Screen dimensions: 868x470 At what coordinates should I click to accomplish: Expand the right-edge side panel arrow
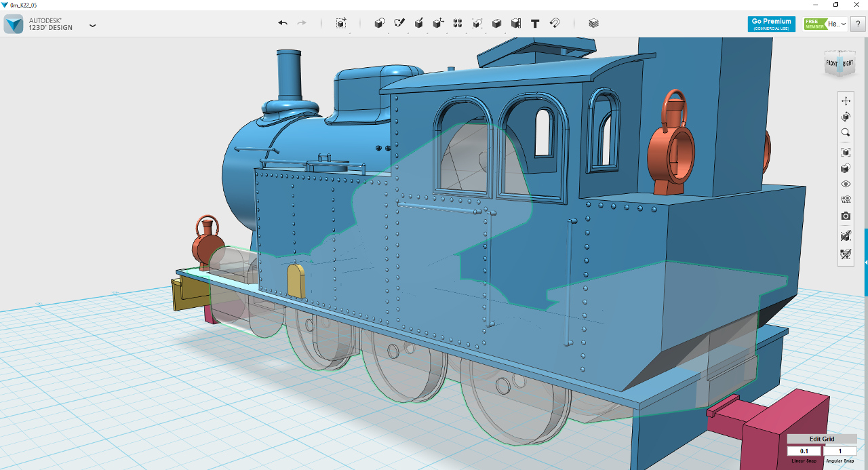(x=865, y=262)
